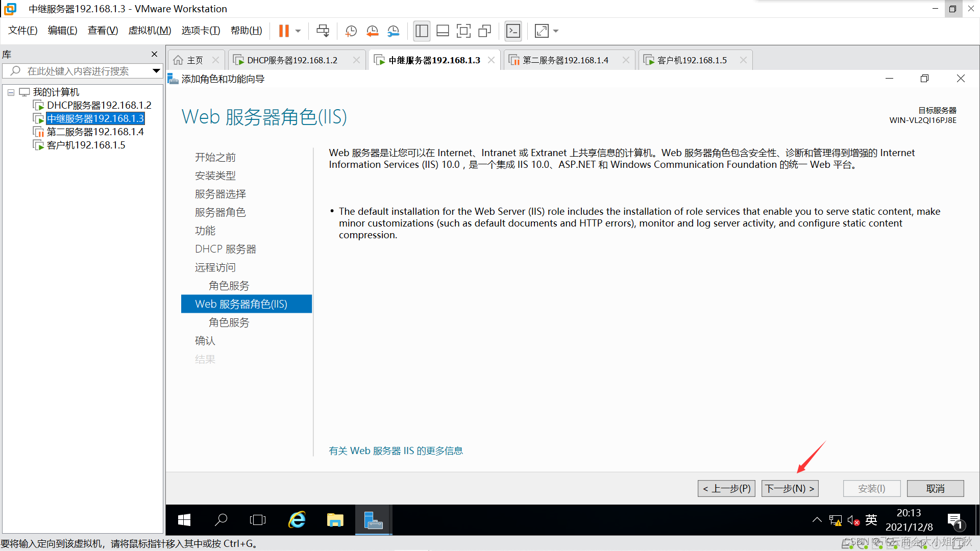Enter full screen mode
The width and height of the screenshot is (980, 551).
463,31
